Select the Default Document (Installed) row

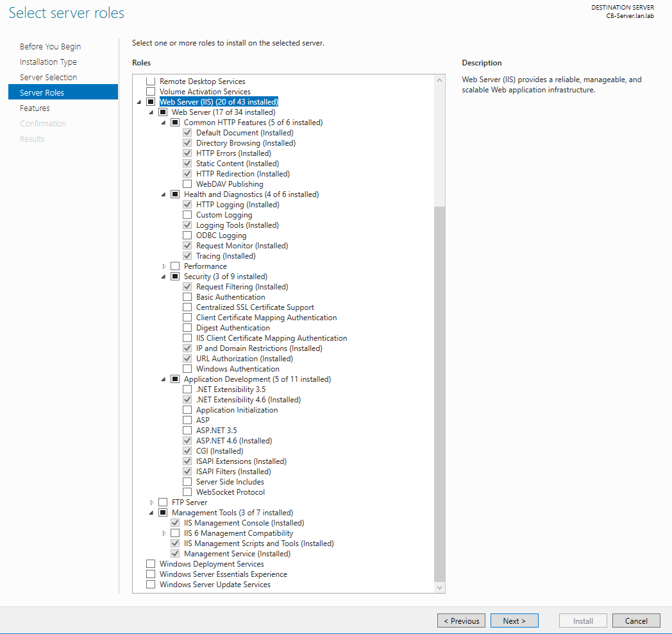coord(245,133)
